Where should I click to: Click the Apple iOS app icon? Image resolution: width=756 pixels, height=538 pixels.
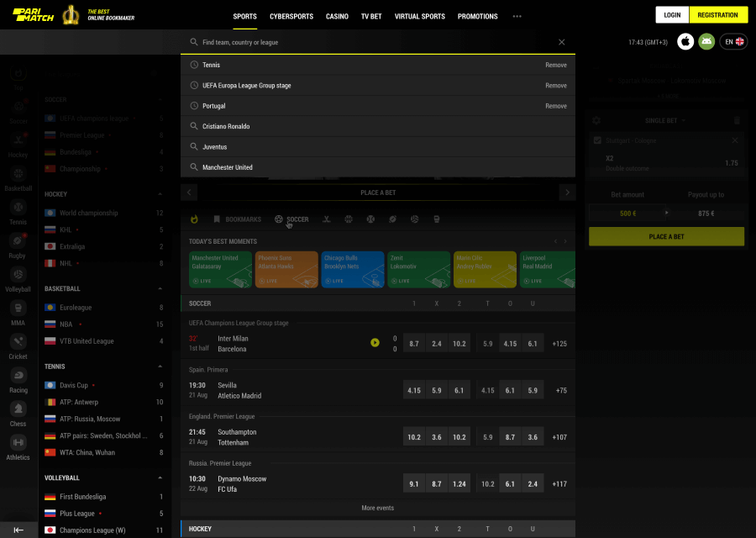tap(685, 42)
